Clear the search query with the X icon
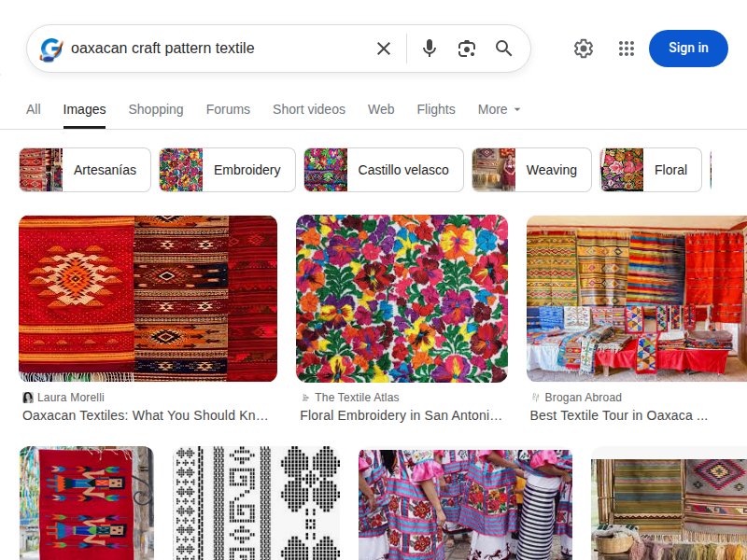The image size is (747, 560). coord(383,48)
